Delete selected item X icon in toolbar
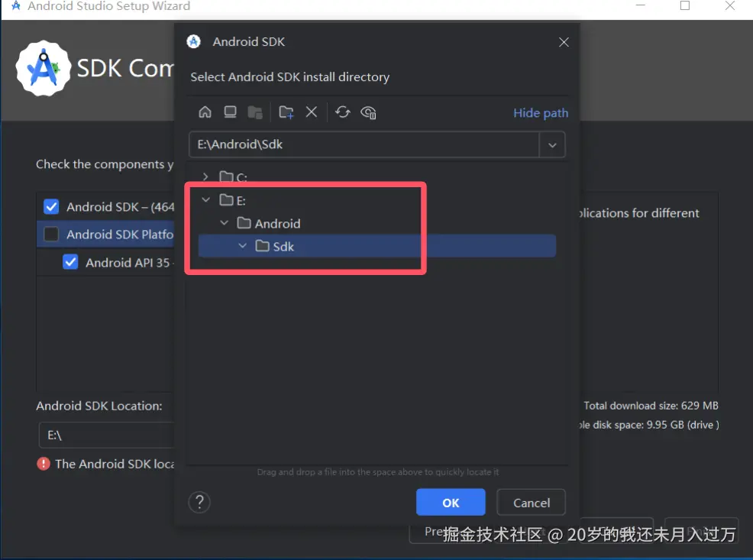Viewport: 753px width, 560px height. coord(311,112)
